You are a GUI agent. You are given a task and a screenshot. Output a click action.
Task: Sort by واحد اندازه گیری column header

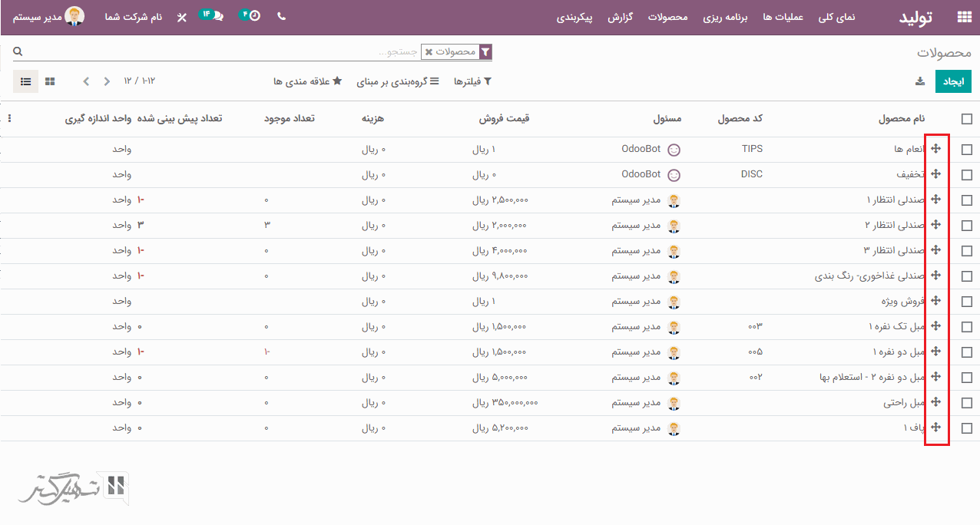98,119
